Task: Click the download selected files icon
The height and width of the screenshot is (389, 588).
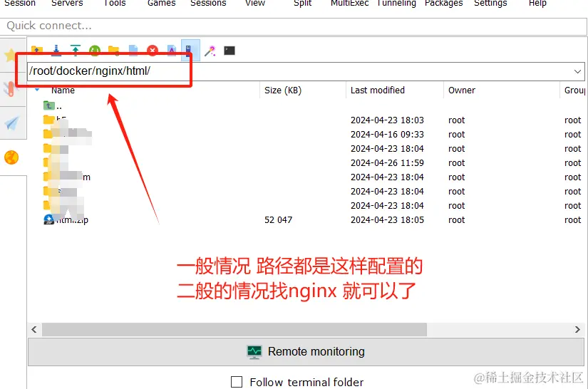Action: 56,51
